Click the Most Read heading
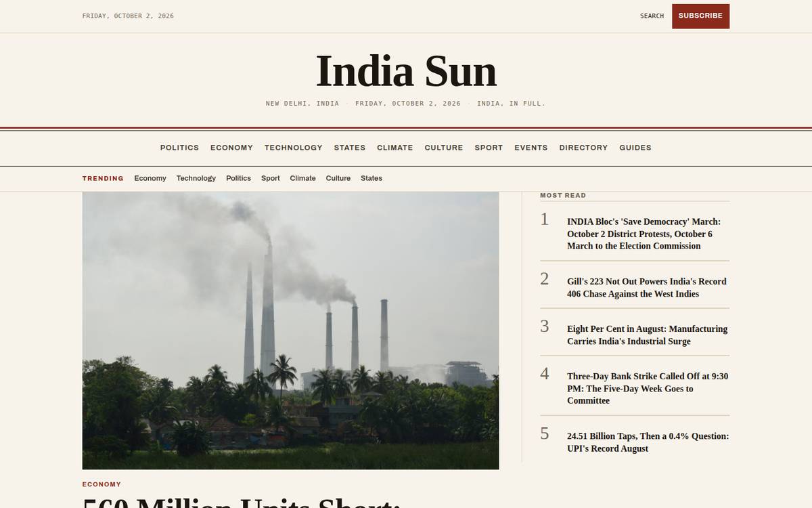The width and height of the screenshot is (812, 508). click(x=563, y=195)
